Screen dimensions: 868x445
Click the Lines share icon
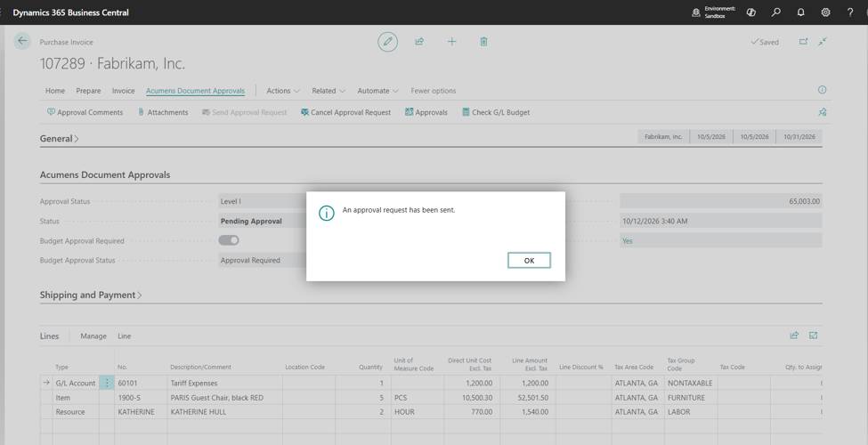794,336
